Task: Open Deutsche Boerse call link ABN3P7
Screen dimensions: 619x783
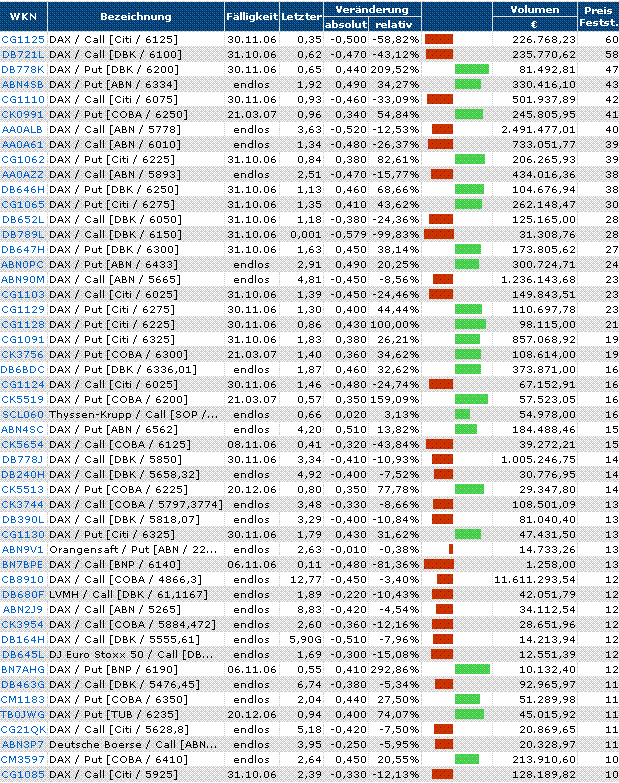Action: (x=23, y=745)
